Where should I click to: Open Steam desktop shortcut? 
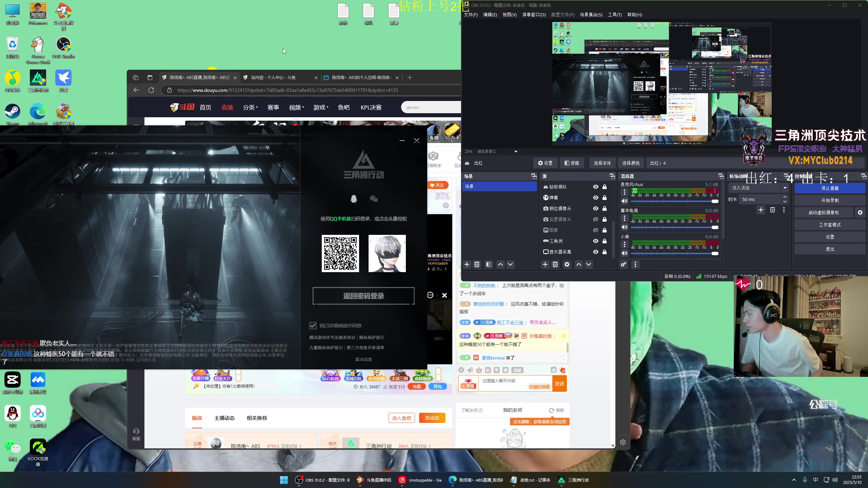[x=13, y=115]
